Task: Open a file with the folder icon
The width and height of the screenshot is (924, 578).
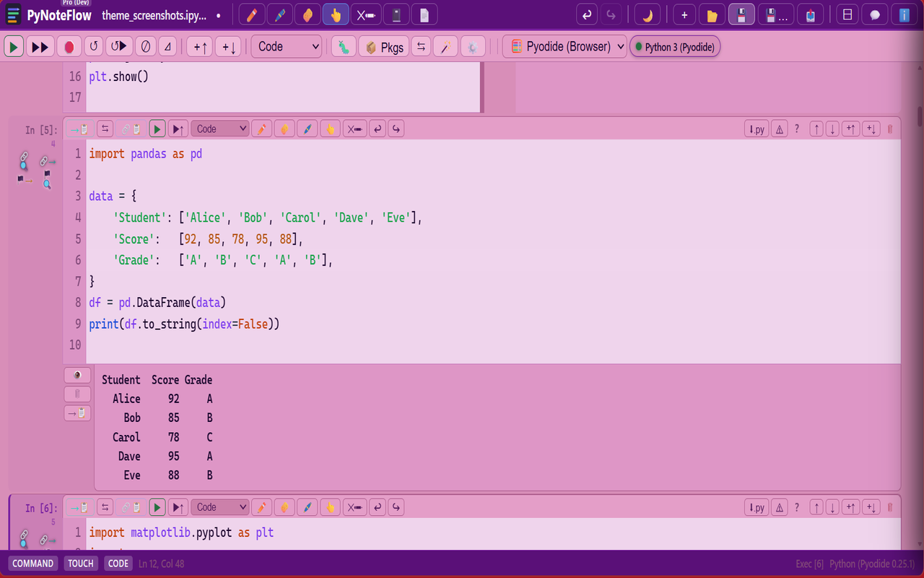Action: click(x=712, y=14)
